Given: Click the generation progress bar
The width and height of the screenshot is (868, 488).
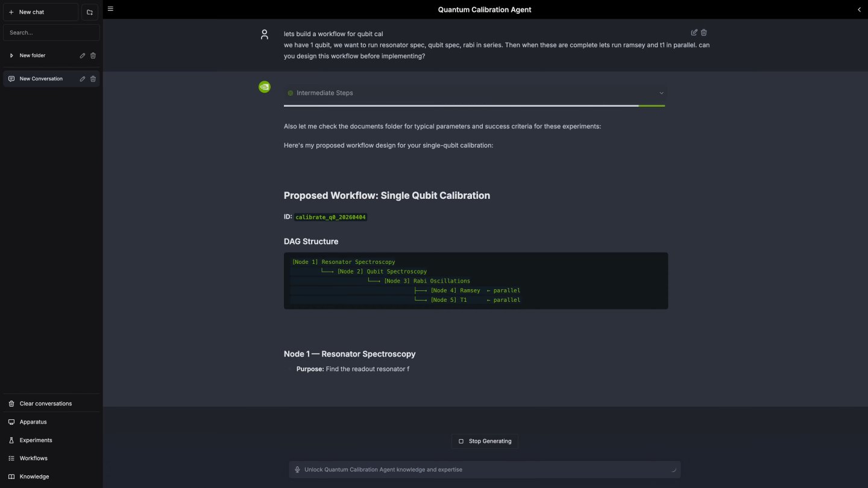Looking at the screenshot, I should [474, 105].
